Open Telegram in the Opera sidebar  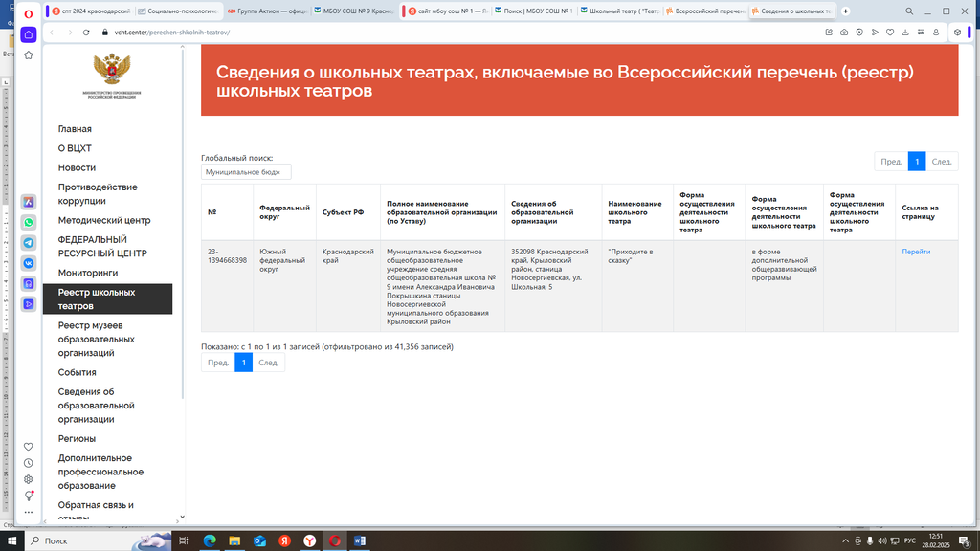pyautogui.click(x=29, y=243)
